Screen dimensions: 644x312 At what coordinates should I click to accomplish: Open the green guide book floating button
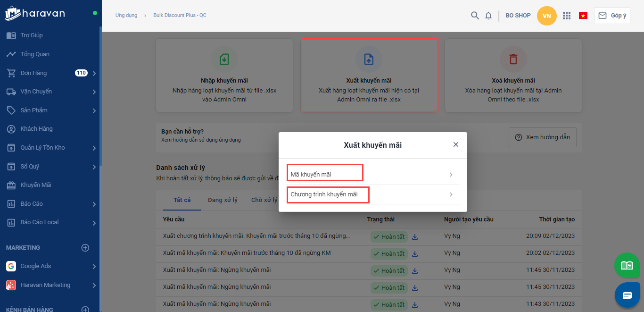[627, 265]
